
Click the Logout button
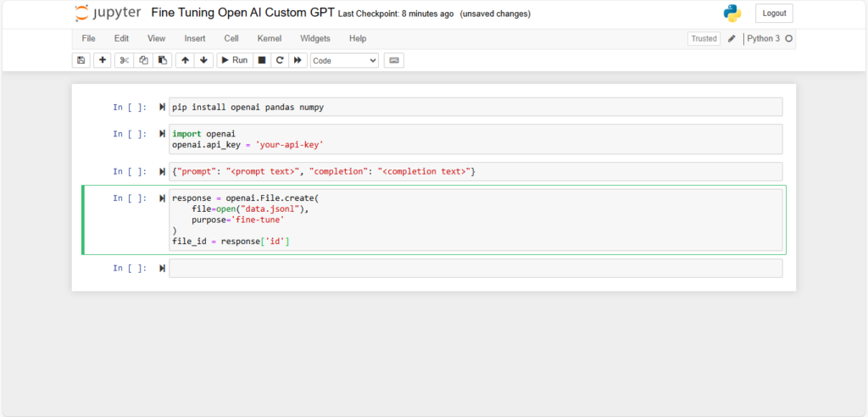pyautogui.click(x=774, y=14)
